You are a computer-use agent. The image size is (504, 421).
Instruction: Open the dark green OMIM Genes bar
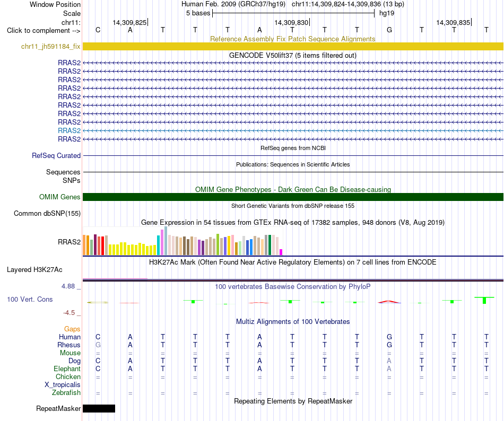293,197
